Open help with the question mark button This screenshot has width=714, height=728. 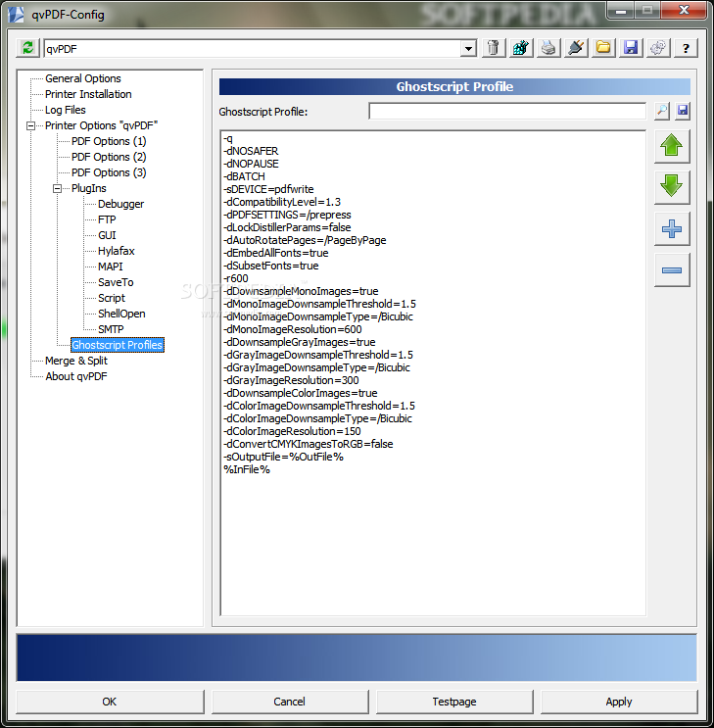click(x=686, y=48)
